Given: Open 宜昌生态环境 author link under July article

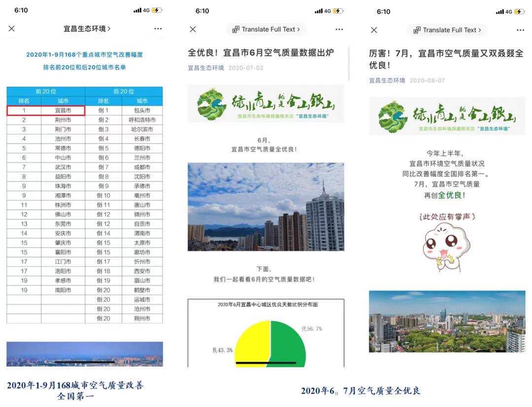Looking at the screenshot, I should (387, 80).
